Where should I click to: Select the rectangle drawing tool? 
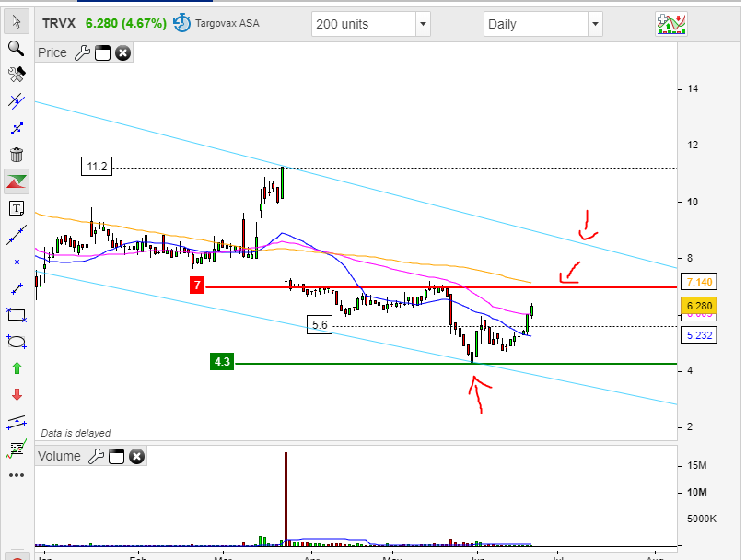coord(16,314)
